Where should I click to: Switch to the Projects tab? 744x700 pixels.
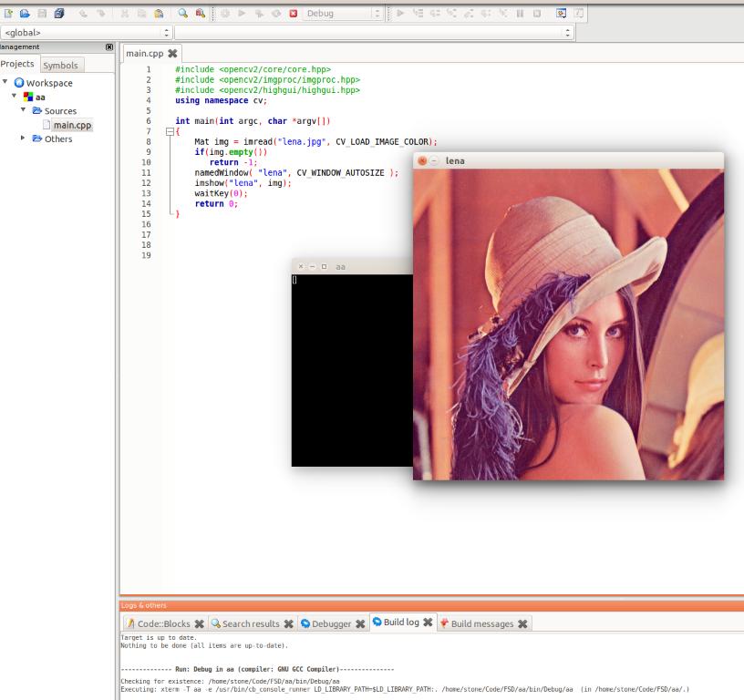tap(17, 64)
